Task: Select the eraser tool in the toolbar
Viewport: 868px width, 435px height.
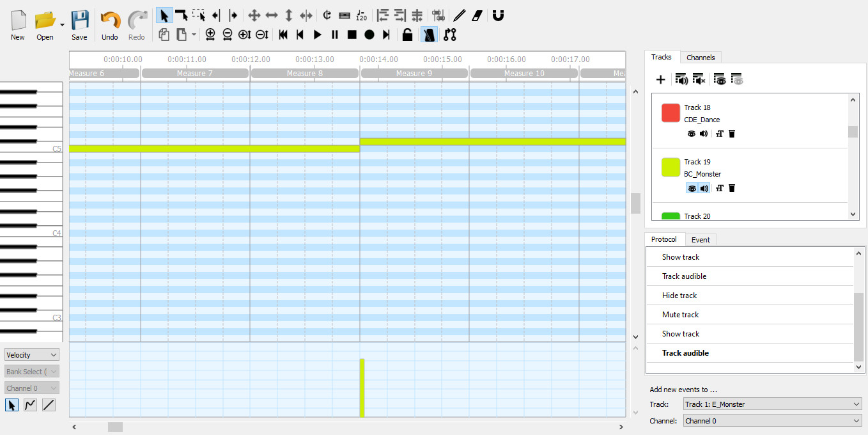Action: click(x=477, y=15)
